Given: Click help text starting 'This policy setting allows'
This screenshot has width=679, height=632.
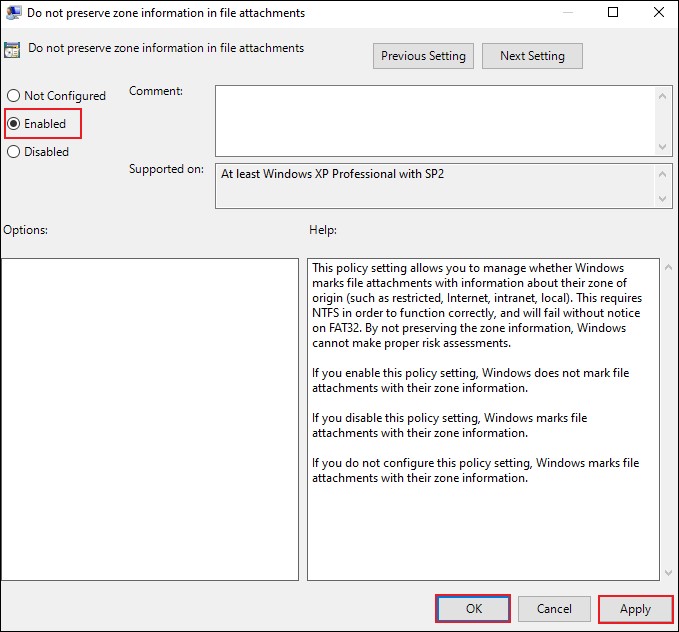Looking at the screenshot, I should click(x=477, y=305).
